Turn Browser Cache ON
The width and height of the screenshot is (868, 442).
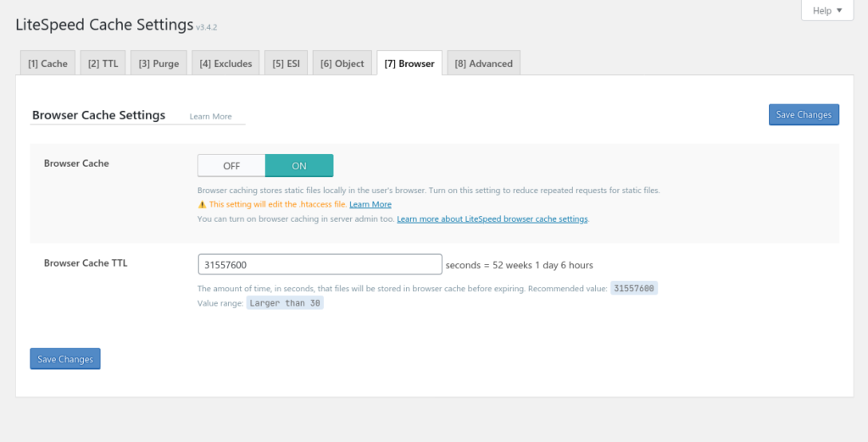(299, 166)
